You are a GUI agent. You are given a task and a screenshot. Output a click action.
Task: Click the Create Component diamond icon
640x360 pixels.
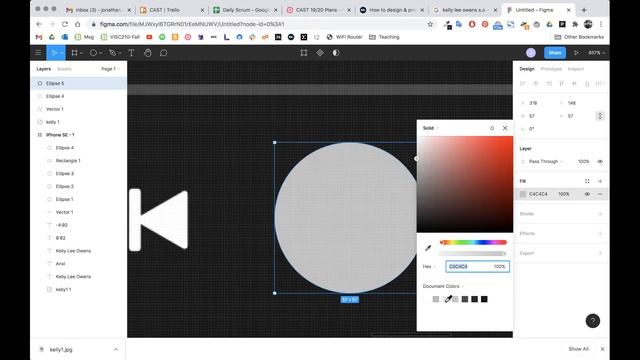tap(320, 53)
